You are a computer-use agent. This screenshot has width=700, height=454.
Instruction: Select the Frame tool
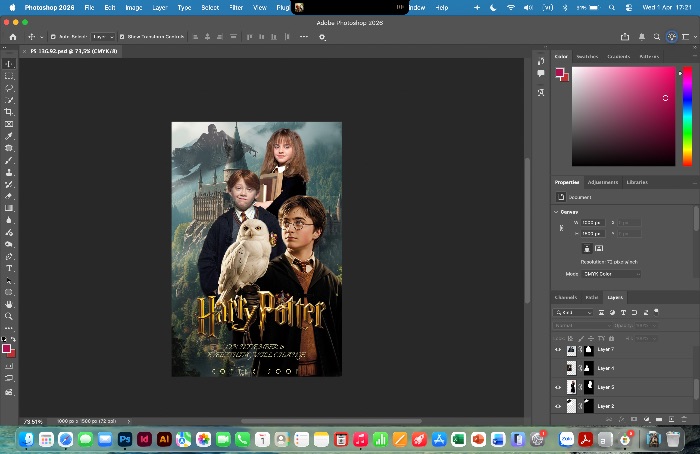(9, 124)
